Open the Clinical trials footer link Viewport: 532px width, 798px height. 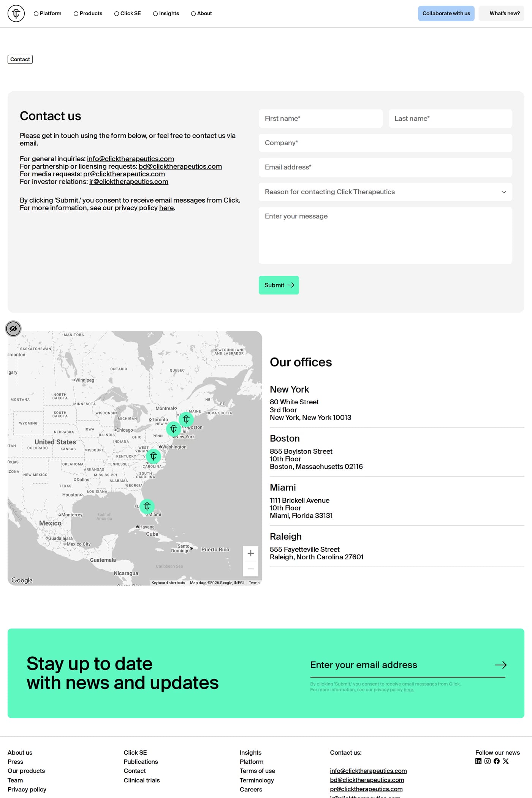point(142,780)
